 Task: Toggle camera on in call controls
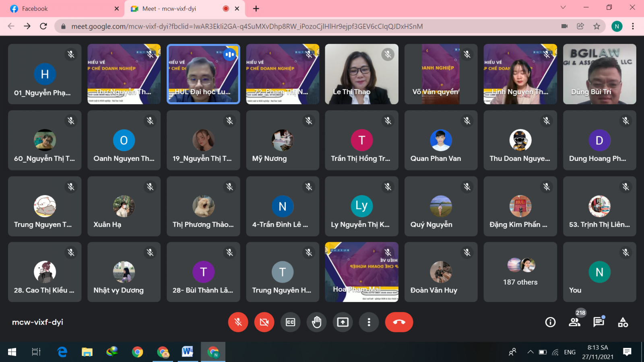click(264, 322)
